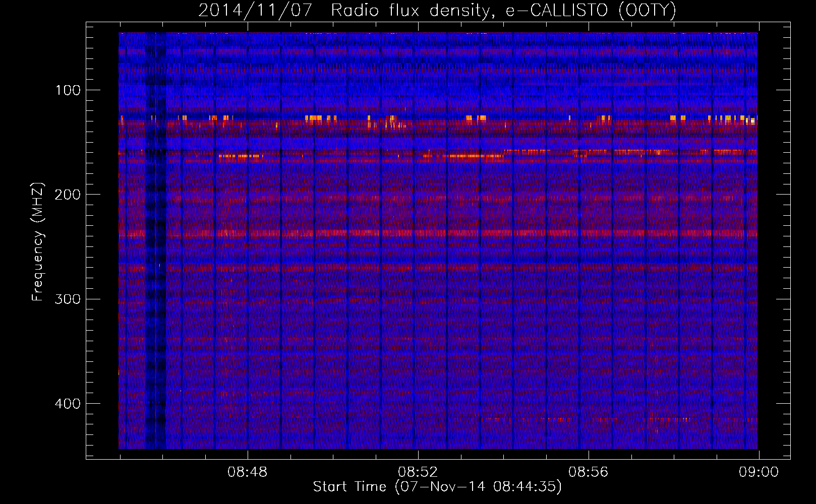Screen dimensions: 816x504
Task: Click the 100 tick label on frequency axis
Action: tap(68, 90)
